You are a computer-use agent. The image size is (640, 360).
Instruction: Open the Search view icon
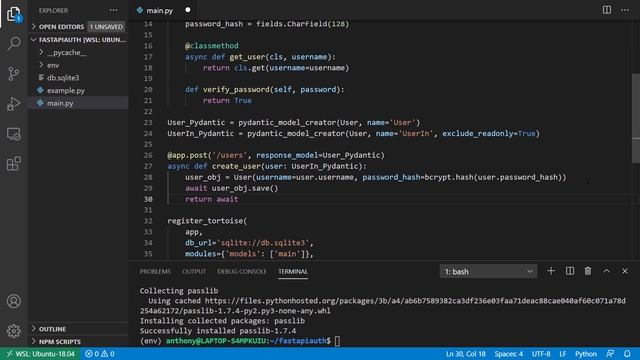pyautogui.click(x=13, y=43)
